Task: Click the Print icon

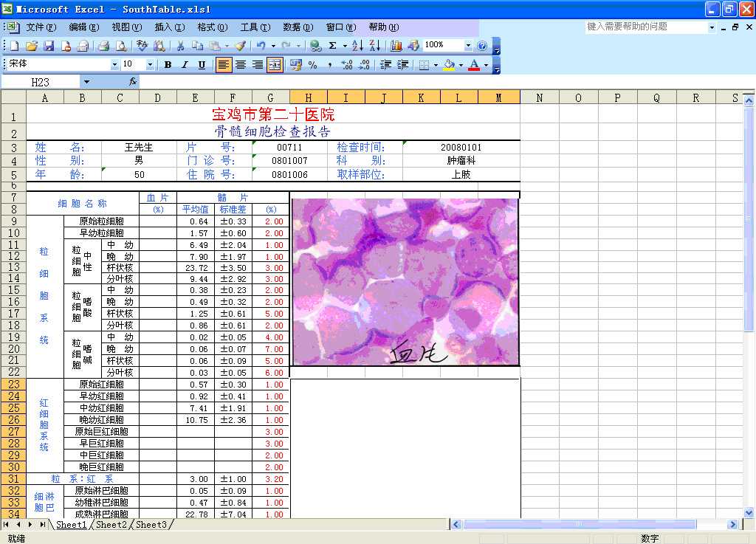Action: (x=103, y=46)
